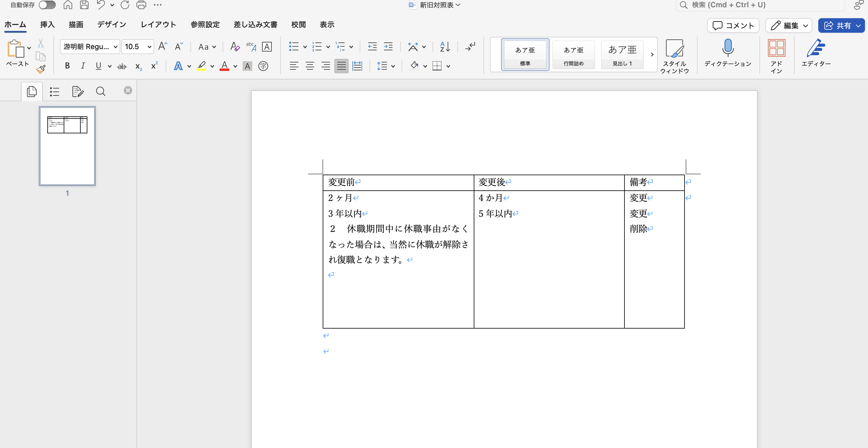Toggle italic formatting
Screen dimensions: 868x448
click(82, 66)
